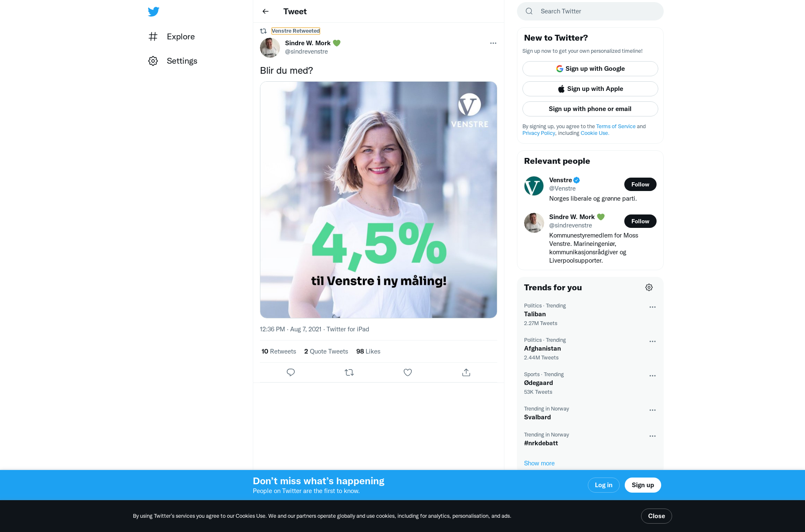Reply to the tweet via bubble icon
Viewport: 805px width, 532px height.
tap(291, 372)
